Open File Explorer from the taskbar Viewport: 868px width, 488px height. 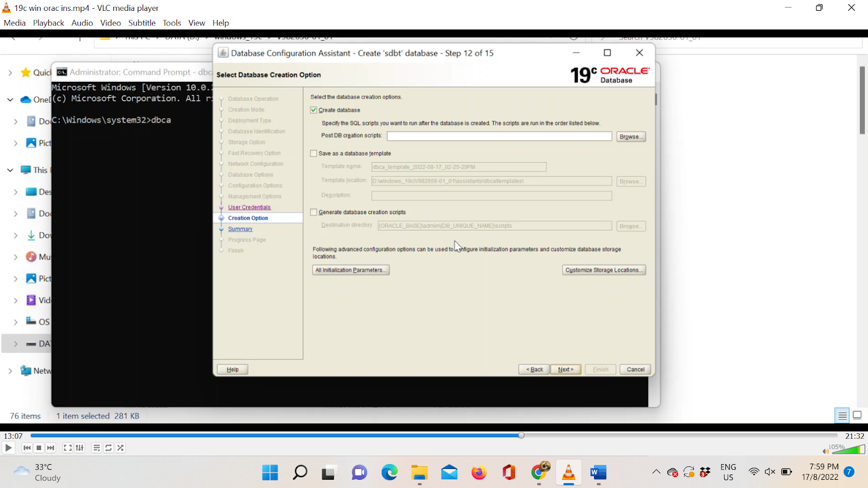pos(419,473)
